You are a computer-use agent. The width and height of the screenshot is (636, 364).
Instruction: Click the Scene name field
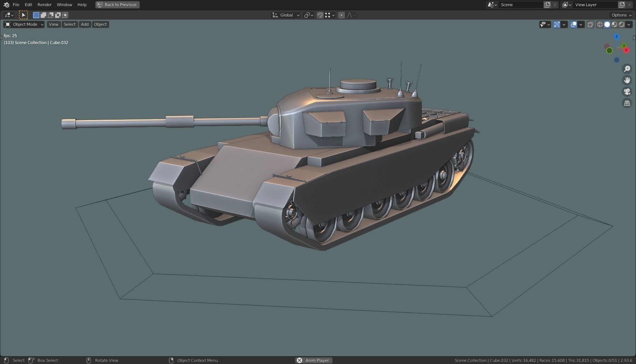point(520,5)
